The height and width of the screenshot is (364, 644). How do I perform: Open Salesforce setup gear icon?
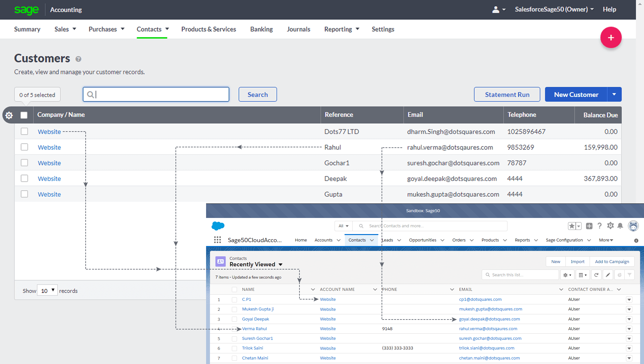[610, 226]
